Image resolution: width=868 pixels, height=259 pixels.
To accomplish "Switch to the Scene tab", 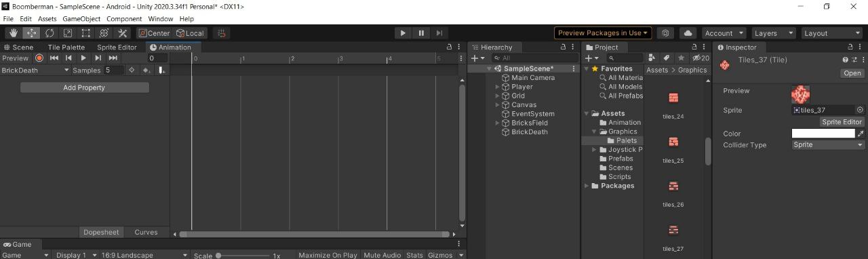I will pos(18,47).
